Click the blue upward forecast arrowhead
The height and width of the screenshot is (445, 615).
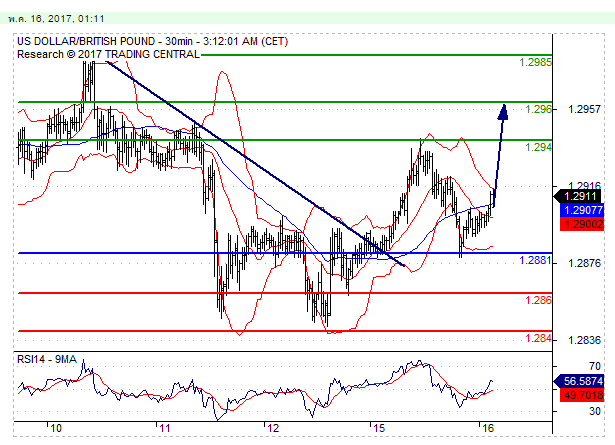[x=503, y=112]
